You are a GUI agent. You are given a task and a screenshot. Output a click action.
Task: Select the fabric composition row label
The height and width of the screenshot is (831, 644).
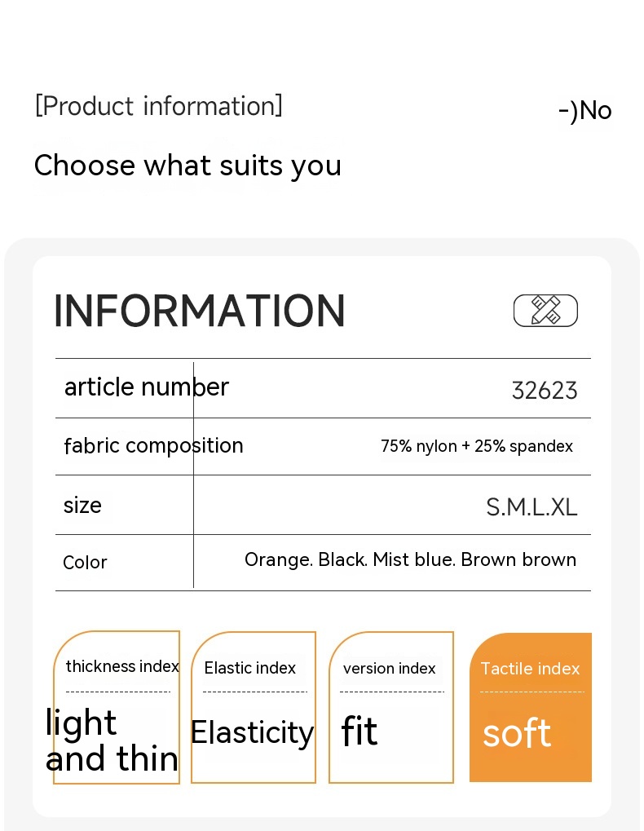(x=153, y=445)
